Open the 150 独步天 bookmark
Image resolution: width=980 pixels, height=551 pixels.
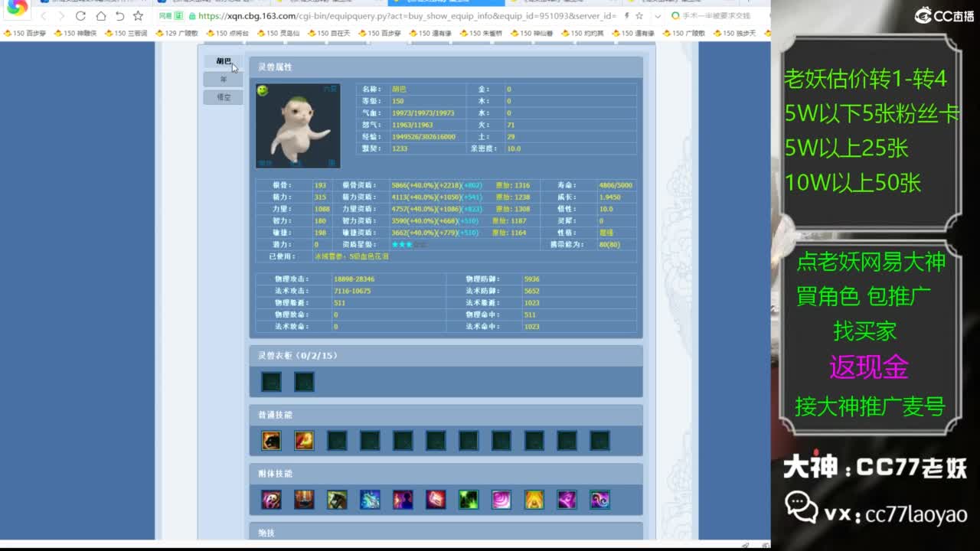click(x=734, y=33)
